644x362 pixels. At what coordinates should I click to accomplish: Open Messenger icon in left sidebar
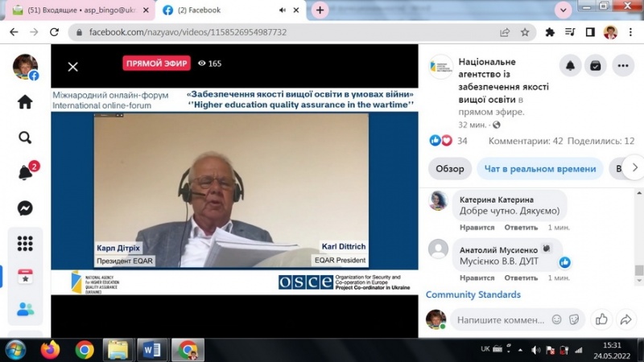point(25,208)
